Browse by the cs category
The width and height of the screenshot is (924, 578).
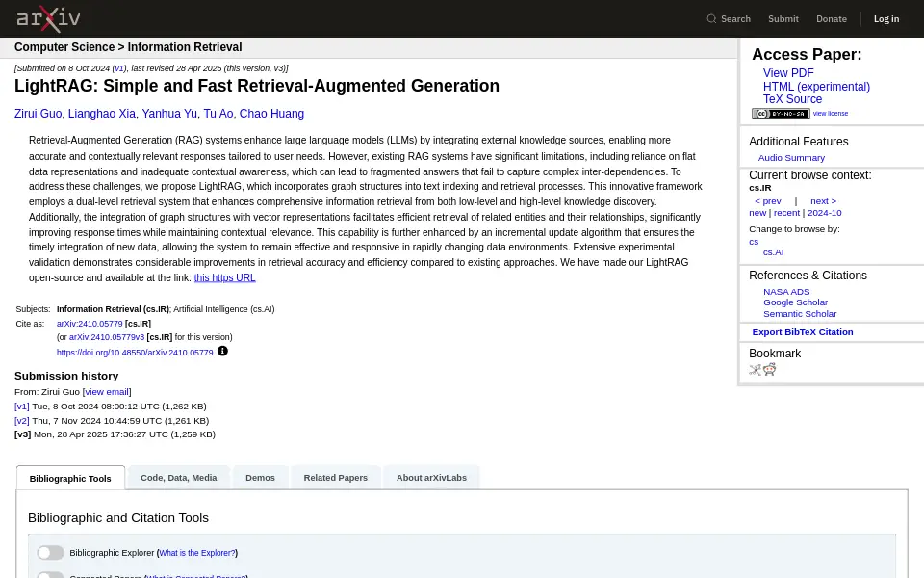tap(754, 242)
